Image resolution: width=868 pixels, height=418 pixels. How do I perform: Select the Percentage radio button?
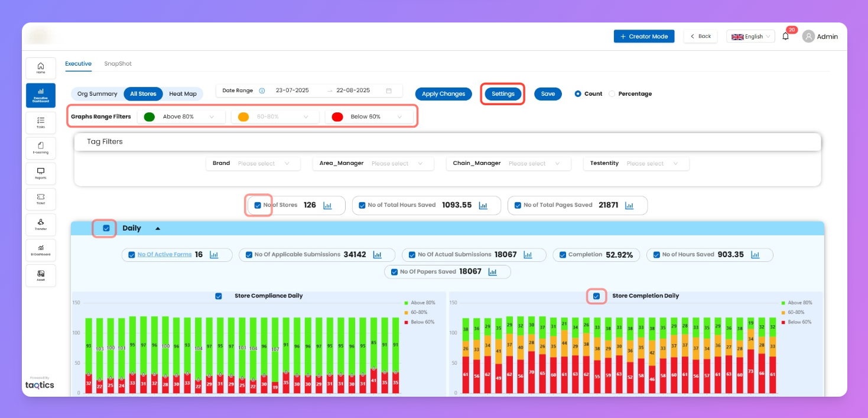pyautogui.click(x=612, y=94)
